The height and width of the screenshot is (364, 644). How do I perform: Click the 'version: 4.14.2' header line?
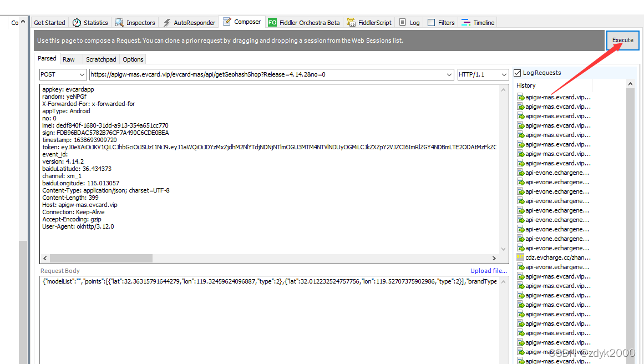(63, 161)
